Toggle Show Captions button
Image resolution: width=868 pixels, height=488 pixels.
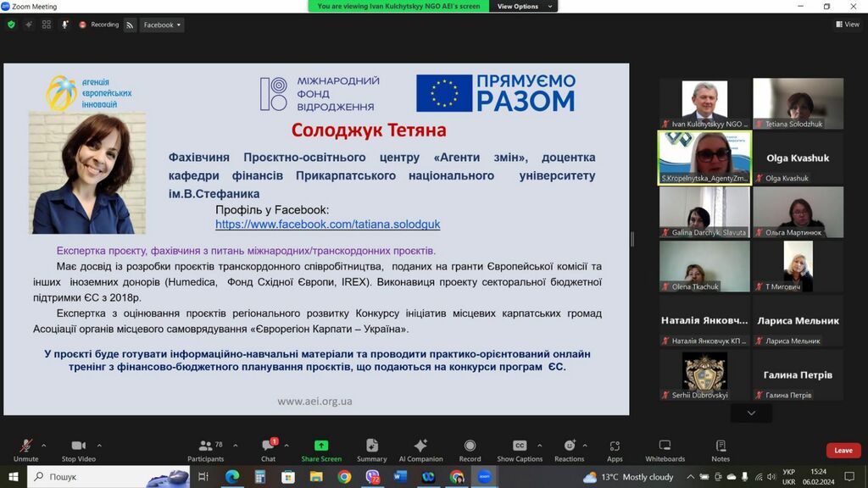[520, 451]
